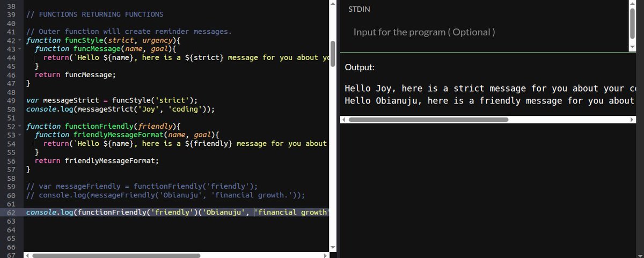644x258 pixels.
Task: Click the "function funcStyle(strict, urgency)" line
Action: coord(104,40)
